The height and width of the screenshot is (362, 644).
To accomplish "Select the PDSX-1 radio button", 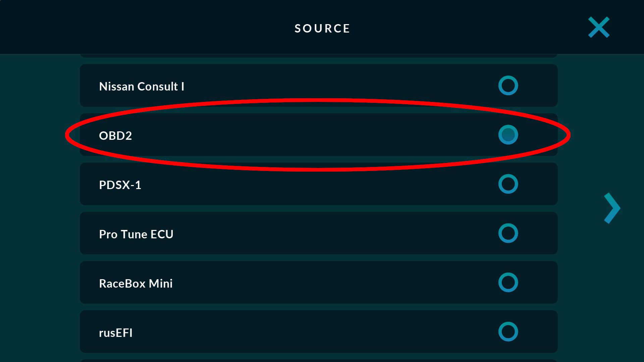I will [508, 184].
